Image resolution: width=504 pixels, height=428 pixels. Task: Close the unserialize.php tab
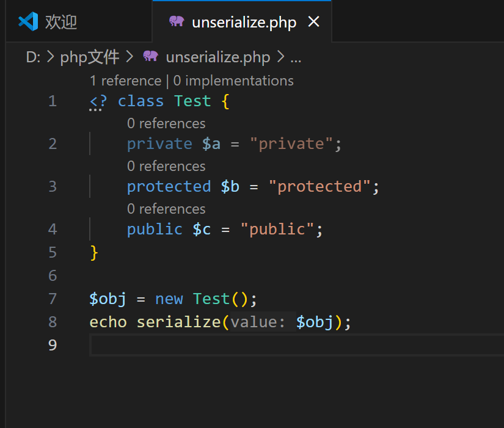pyautogui.click(x=314, y=22)
